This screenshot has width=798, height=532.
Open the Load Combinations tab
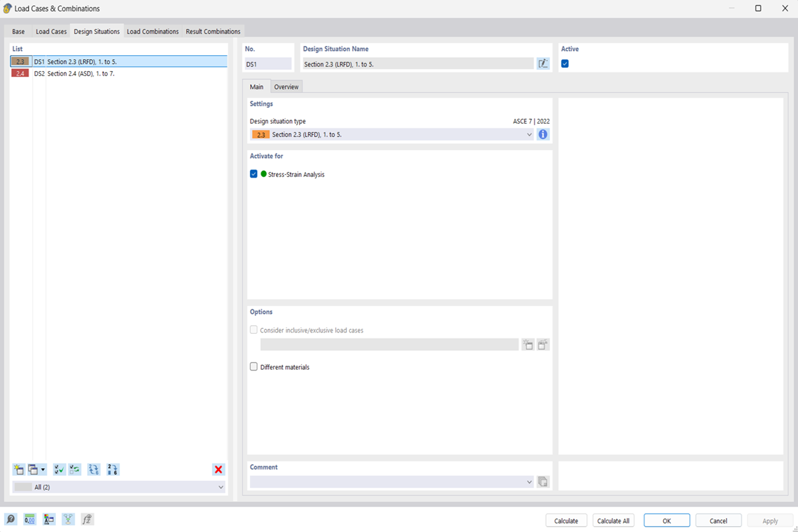(x=153, y=31)
